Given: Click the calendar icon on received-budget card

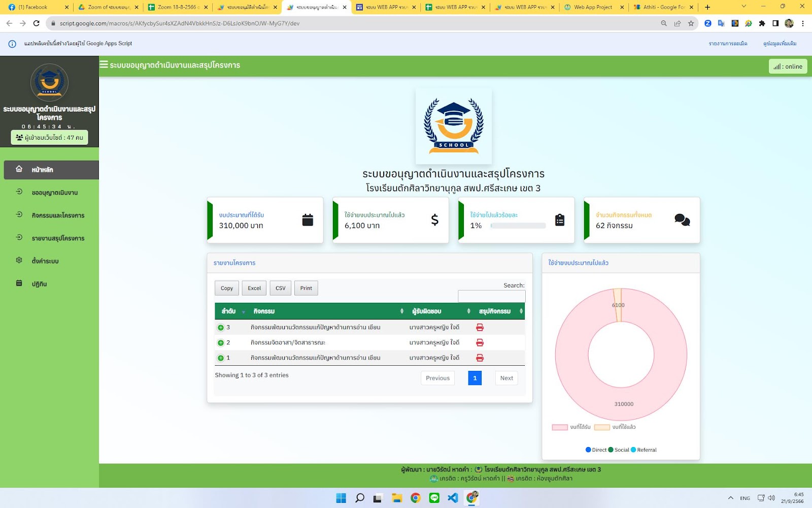Looking at the screenshot, I should coord(308,220).
